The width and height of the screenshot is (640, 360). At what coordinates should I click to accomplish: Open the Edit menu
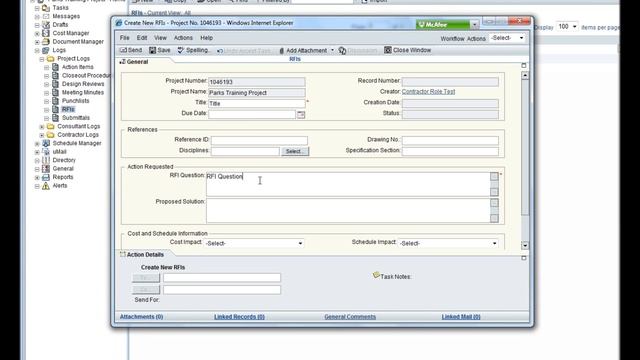(x=142, y=38)
